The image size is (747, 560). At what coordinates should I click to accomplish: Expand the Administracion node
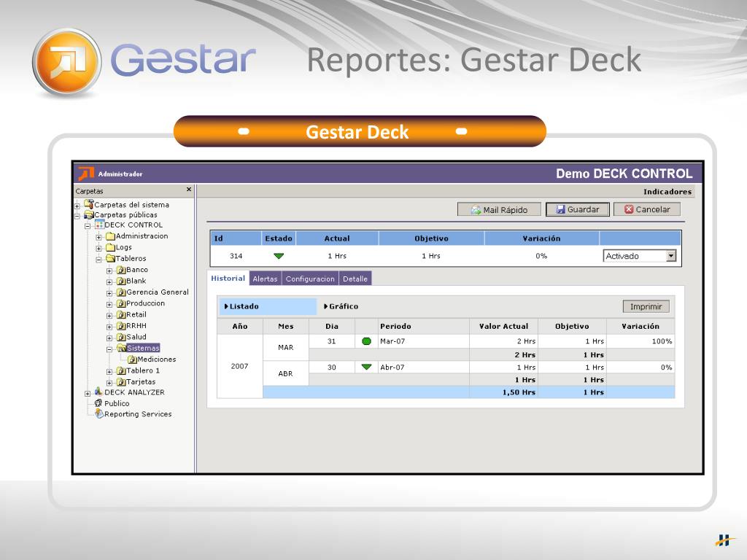[98, 237]
